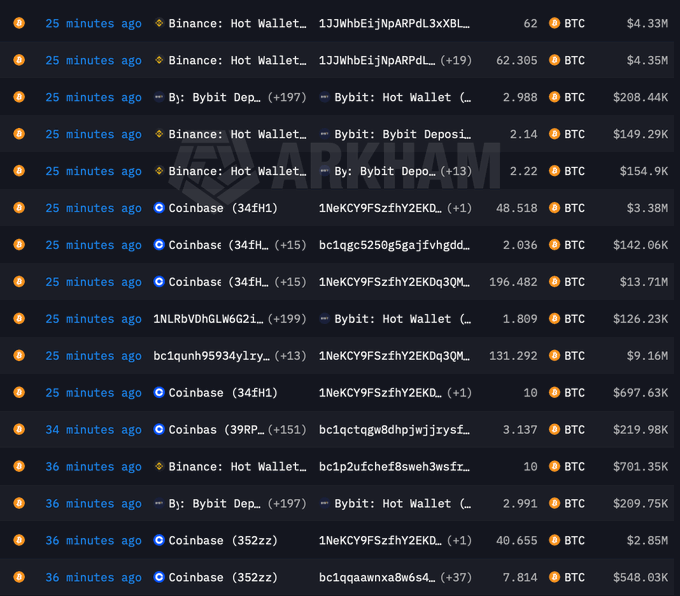680x596 pixels.
Task: Click the $149.29K value
Action: tap(641, 134)
